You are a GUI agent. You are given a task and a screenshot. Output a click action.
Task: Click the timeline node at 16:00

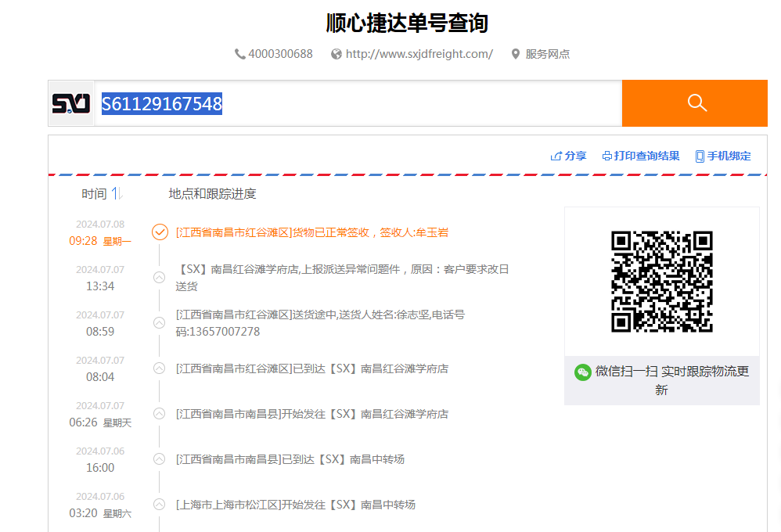pyautogui.click(x=160, y=458)
